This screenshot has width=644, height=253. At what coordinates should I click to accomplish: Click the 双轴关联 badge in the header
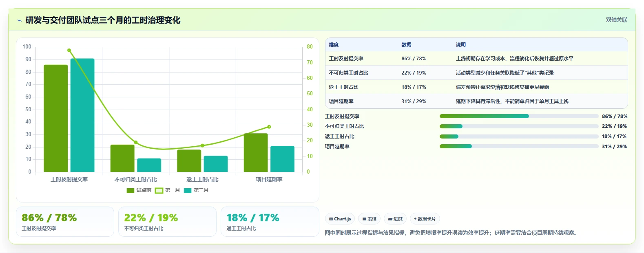tap(616, 20)
